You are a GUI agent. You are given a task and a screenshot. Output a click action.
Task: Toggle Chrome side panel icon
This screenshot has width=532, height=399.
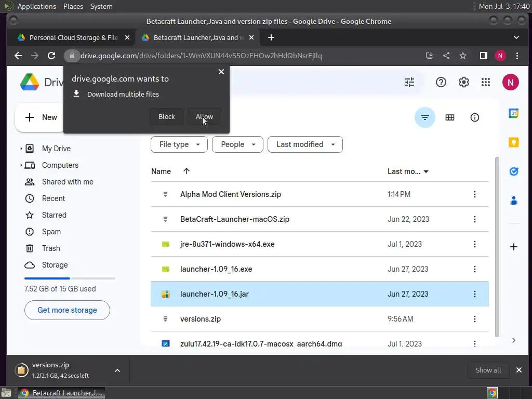(x=484, y=56)
